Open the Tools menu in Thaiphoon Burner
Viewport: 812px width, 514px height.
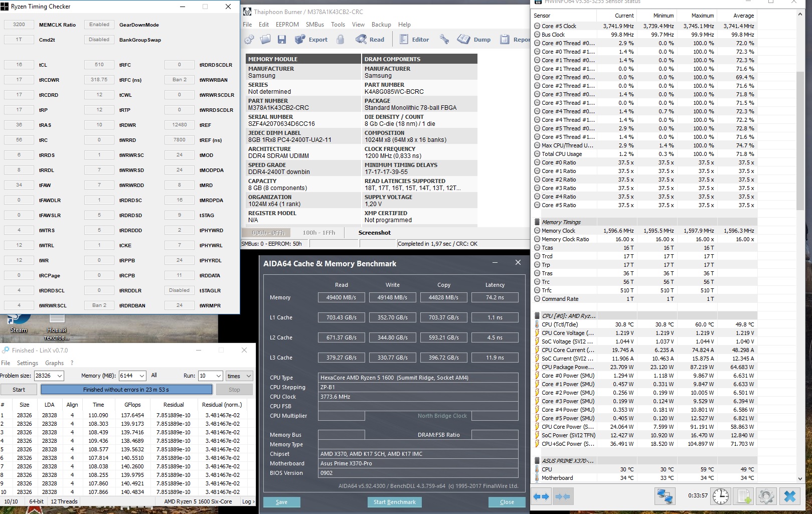point(338,25)
